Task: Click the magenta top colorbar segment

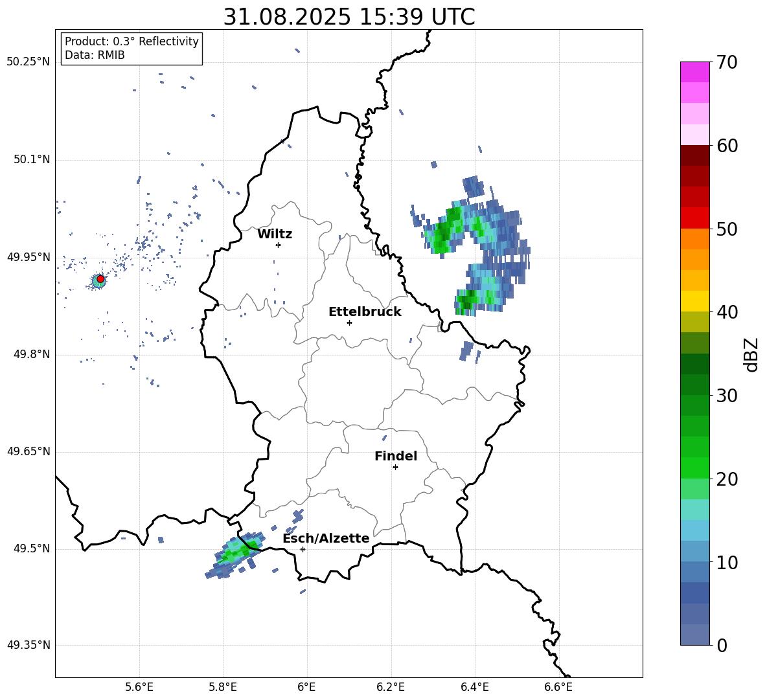Action: click(695, 72)
